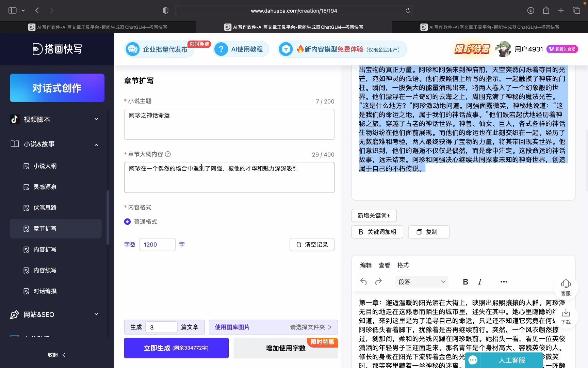Show help for 章节大概内容 question icon
Image resolution: width=588 pixels, height=368 pixels.
[x=168, y=154]
